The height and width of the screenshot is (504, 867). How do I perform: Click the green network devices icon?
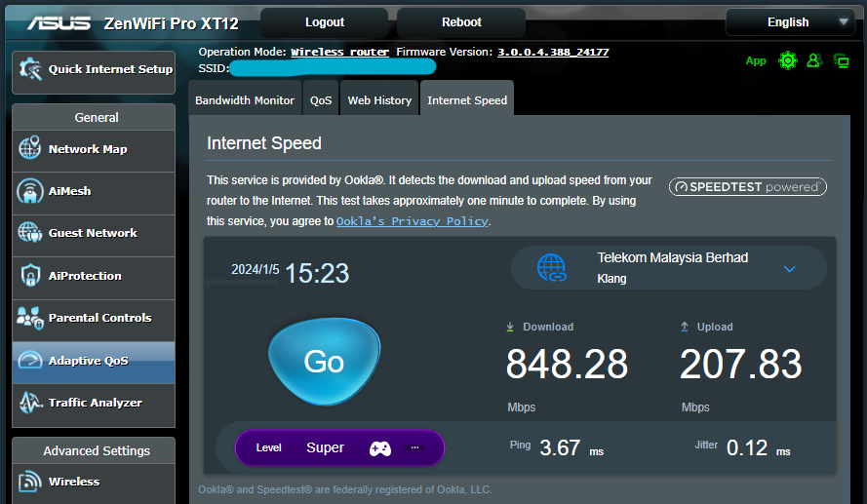pos(842,60)
